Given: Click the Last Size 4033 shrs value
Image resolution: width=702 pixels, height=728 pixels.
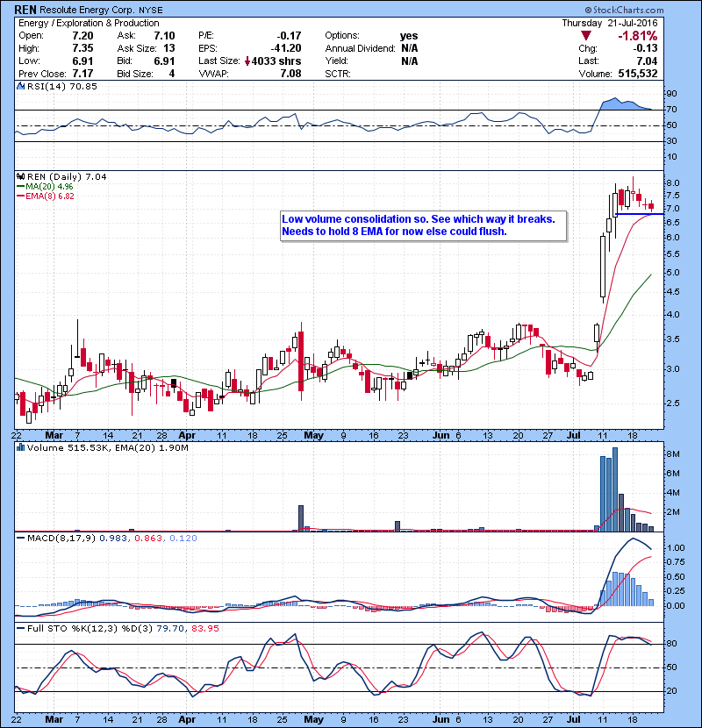Looking at the screenshot, I should 276,61.
